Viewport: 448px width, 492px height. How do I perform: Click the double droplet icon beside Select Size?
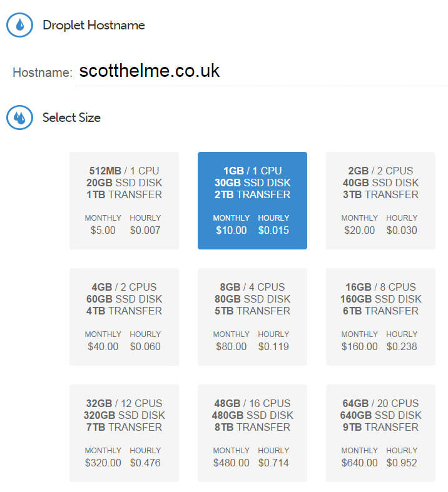pos(19,117)
